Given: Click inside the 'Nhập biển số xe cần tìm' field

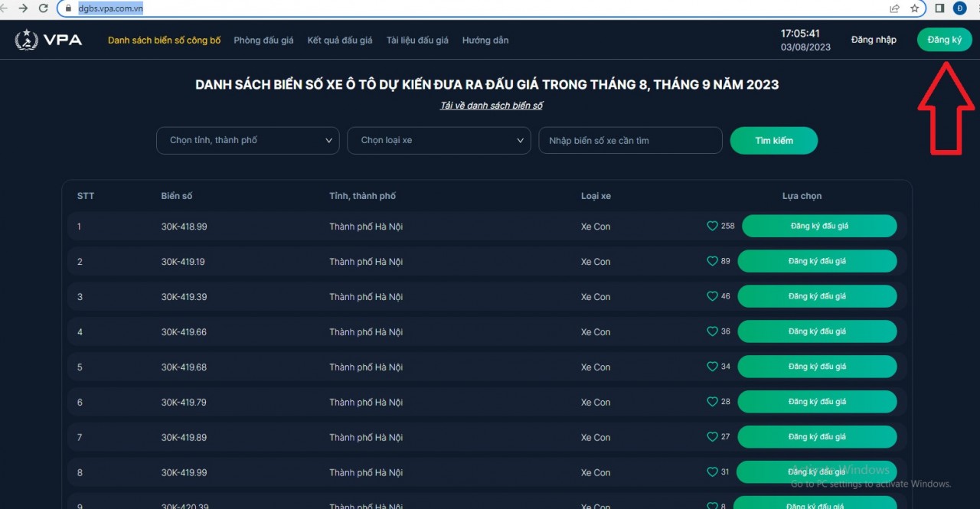Looking at the screenshot, I should pos(629,140).
